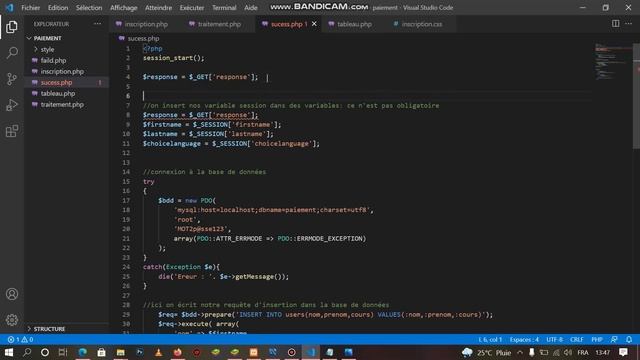Open Microsoft Store from taskbar

tap(101, 352)
